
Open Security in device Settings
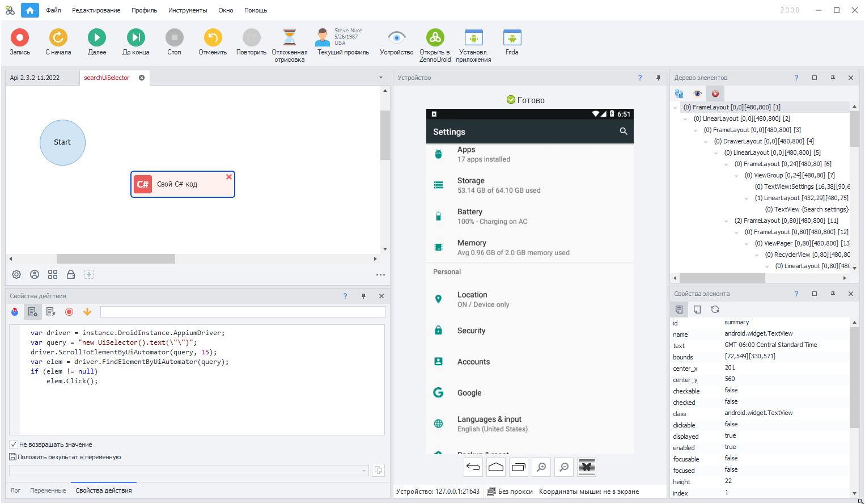click(529, 331)
